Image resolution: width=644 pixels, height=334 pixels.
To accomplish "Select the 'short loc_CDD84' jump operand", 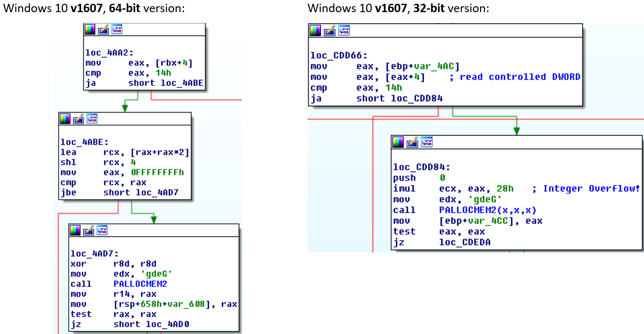I will tap(399, 98).
